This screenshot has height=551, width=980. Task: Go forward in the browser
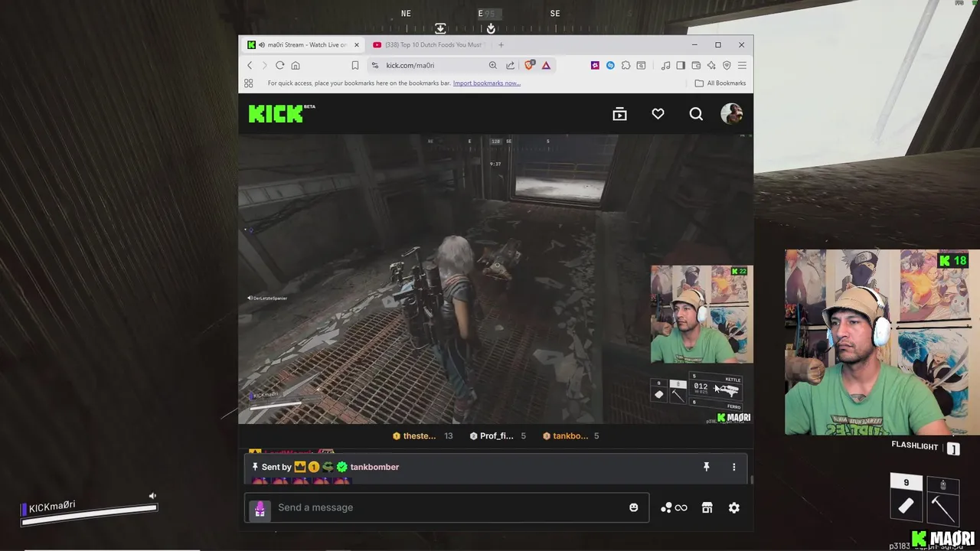[264, 66]
